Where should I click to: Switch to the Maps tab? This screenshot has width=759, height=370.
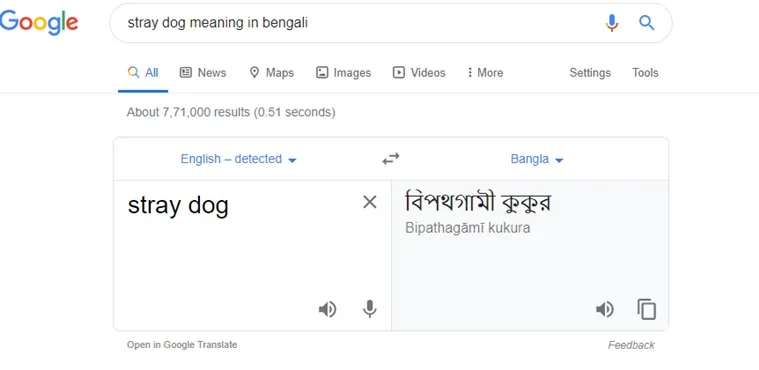click(272, 73)
